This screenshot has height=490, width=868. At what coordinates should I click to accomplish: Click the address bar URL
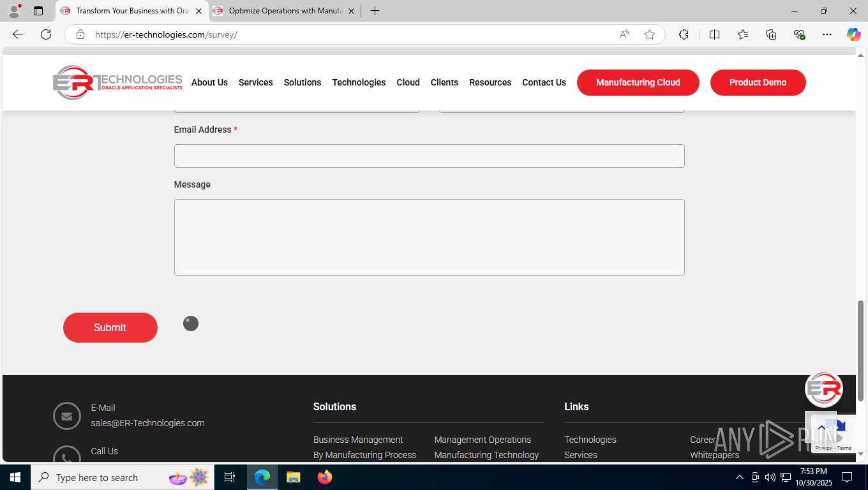(x=166, y=34)
